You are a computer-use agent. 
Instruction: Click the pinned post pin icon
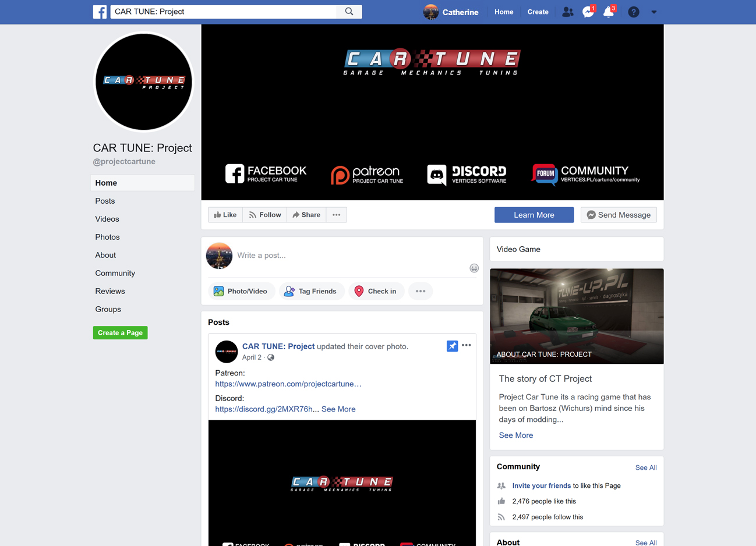[x=452, y=346]
